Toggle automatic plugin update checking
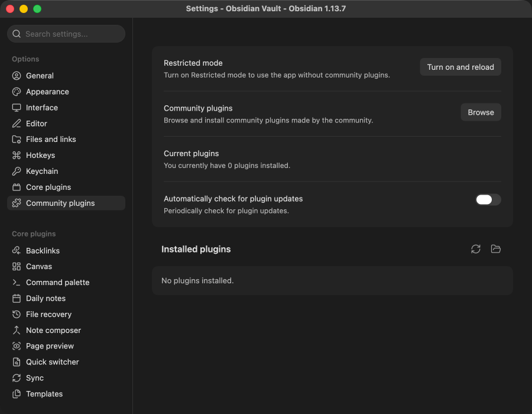Screen dimensions: 532x414 pos(488,199)
